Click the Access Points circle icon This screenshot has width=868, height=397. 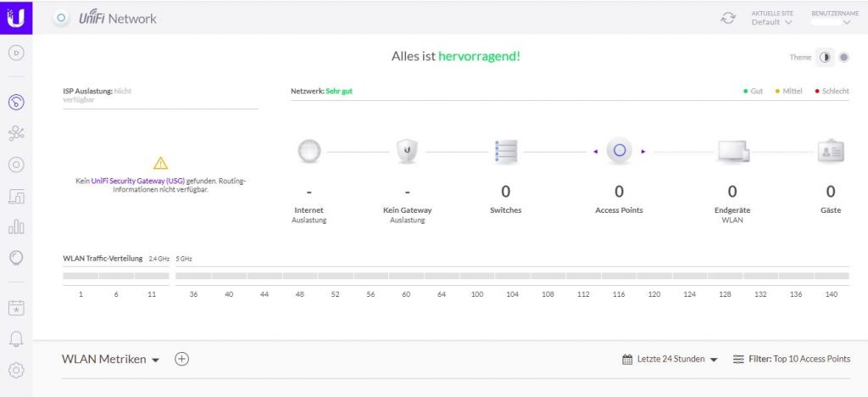pyautogui.click(x=619, y=151)
